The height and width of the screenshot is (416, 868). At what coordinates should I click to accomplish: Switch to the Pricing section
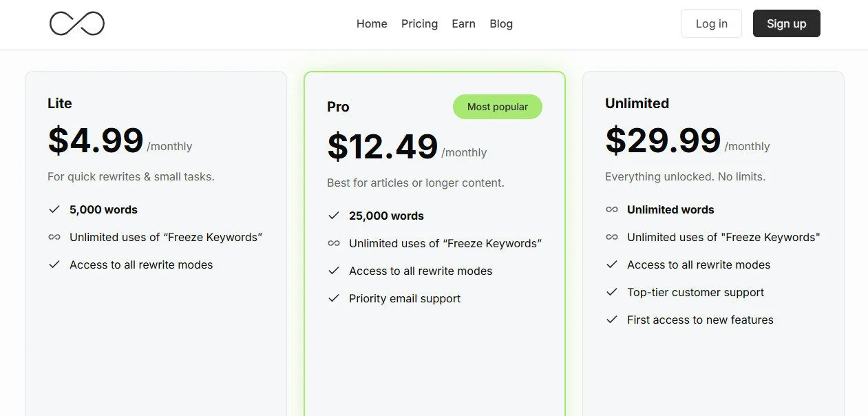pos(419,23)
